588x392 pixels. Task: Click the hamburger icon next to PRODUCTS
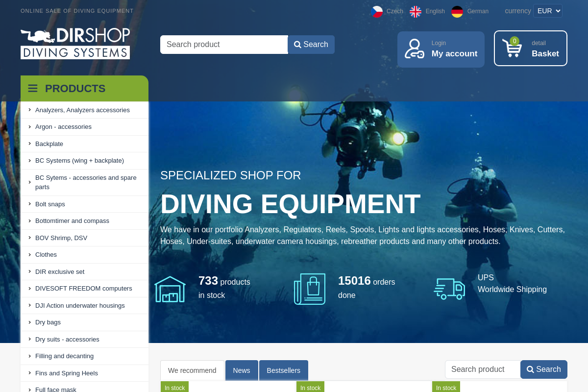[x=32, y=88]
